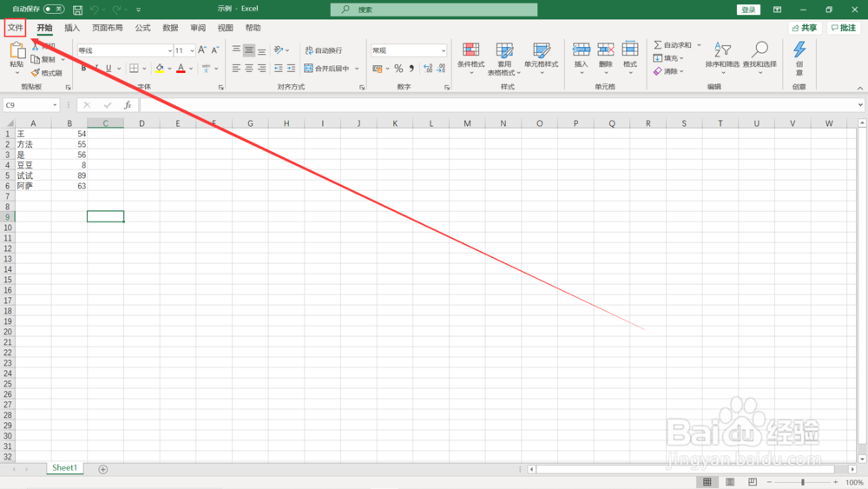This screenshot has height=489, width=868.
Task: Click the Delete cells (删除) icon
Action: (x=606, y=50)
